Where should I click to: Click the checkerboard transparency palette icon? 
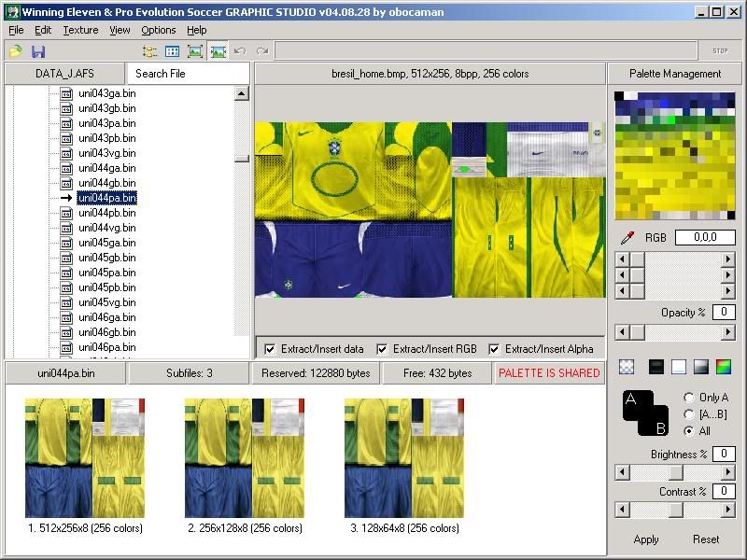click(627, 366)
